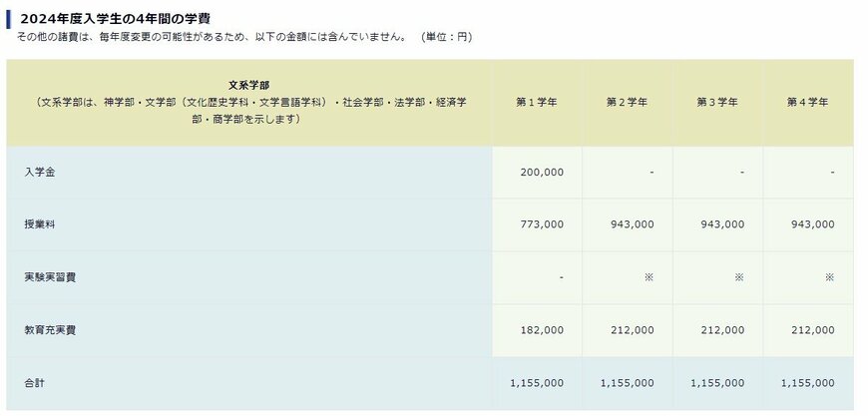Image resolution: width=868 pixels, height=416 pixels.
Task: Click the 実験実習費 row label
Action: click(x=50, y=277)
